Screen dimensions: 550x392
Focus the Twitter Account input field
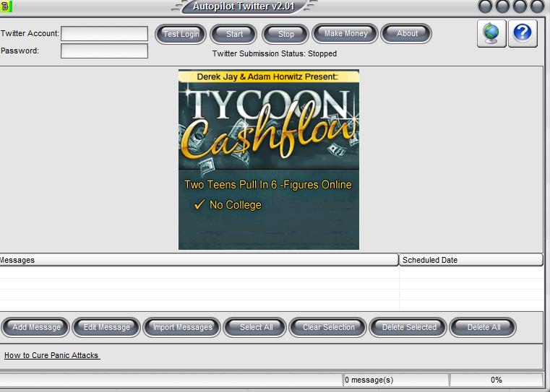(104, 34)
